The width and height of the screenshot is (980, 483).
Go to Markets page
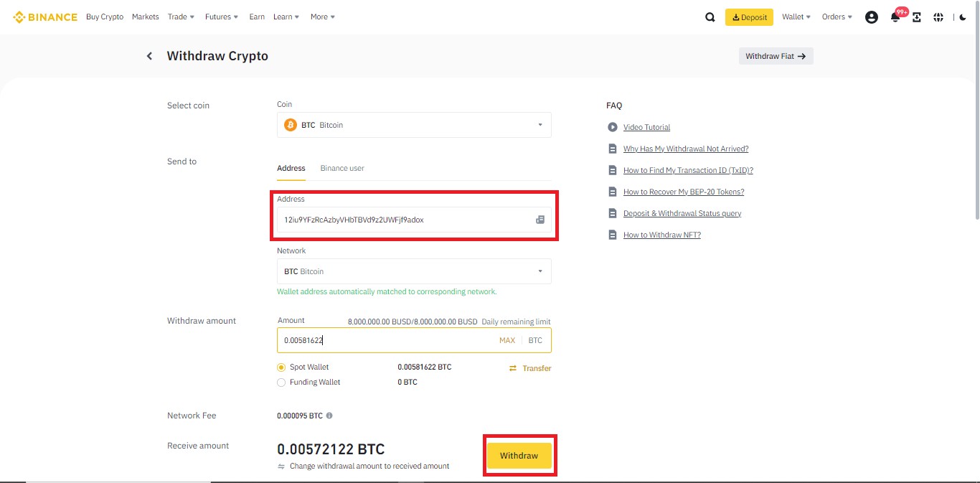[146, 17]
